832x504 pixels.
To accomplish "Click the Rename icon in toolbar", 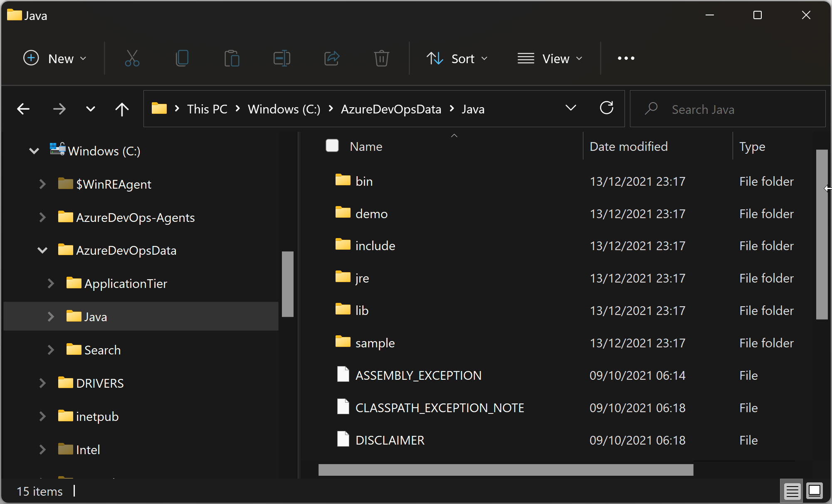I will tap(281, 59).
